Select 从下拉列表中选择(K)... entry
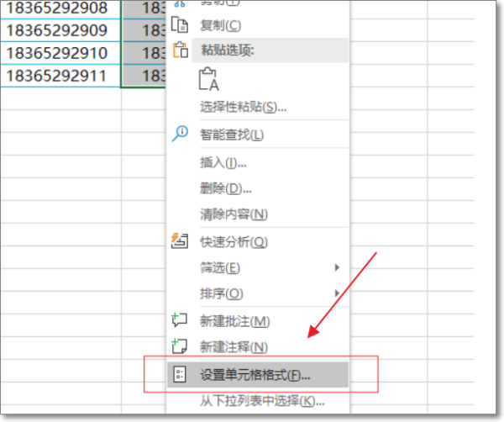504x422 pixels. [258, 401]
